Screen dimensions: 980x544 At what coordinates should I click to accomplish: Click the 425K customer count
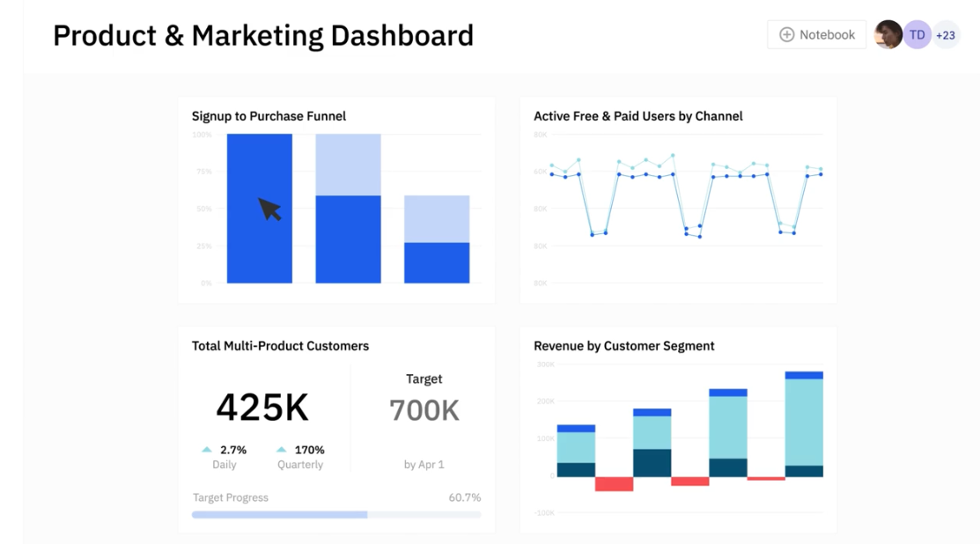tap(262, 408)
